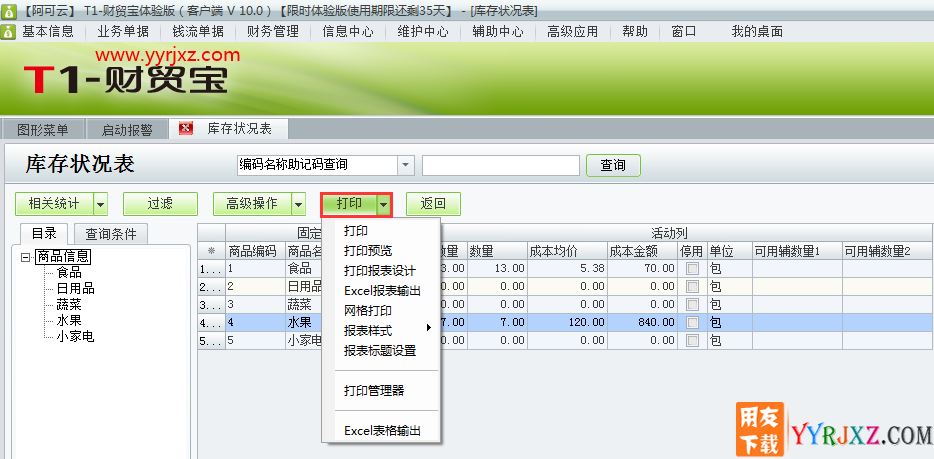Select 蔬菜 in the category tree
The width and height of the screenshot is (934, 459).
(x=69, y=305)
